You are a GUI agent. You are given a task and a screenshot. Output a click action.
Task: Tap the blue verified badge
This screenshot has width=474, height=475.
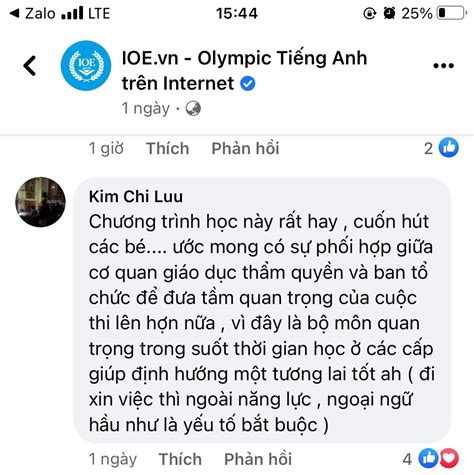pos(248,83)
